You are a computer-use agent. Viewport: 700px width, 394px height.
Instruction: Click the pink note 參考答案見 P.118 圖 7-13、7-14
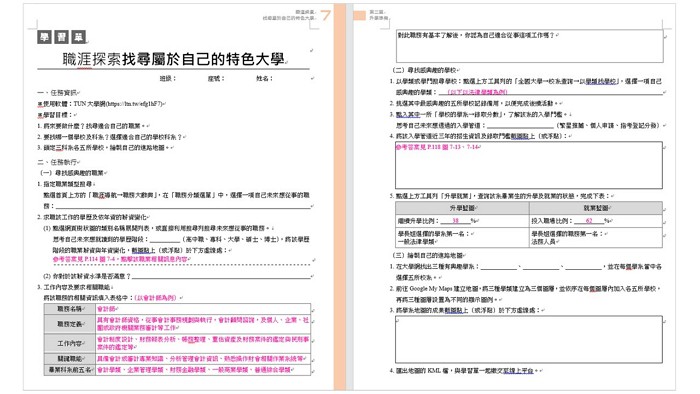coord(437,147)
